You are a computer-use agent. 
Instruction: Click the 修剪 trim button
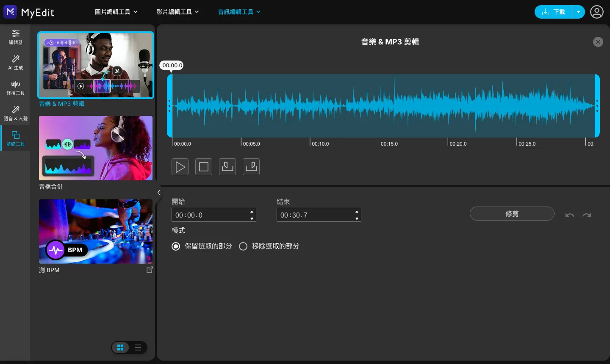[x=512, y=214]
